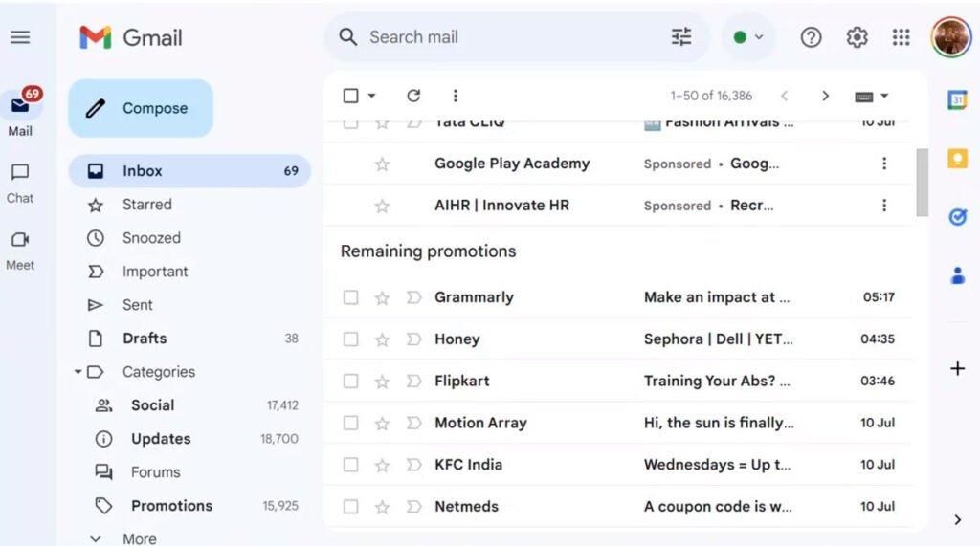
Task: Collapse the Categories section
Action: point(78,372)
